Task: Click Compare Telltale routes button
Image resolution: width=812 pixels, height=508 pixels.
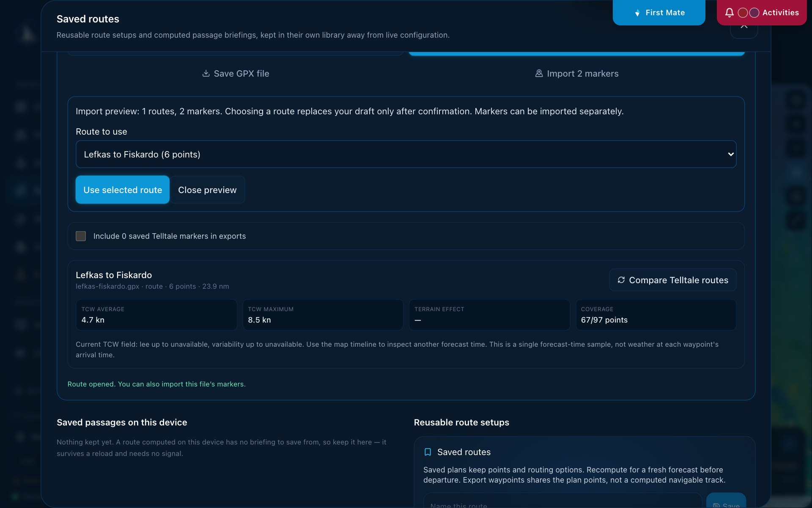Action: pos(672,280)
